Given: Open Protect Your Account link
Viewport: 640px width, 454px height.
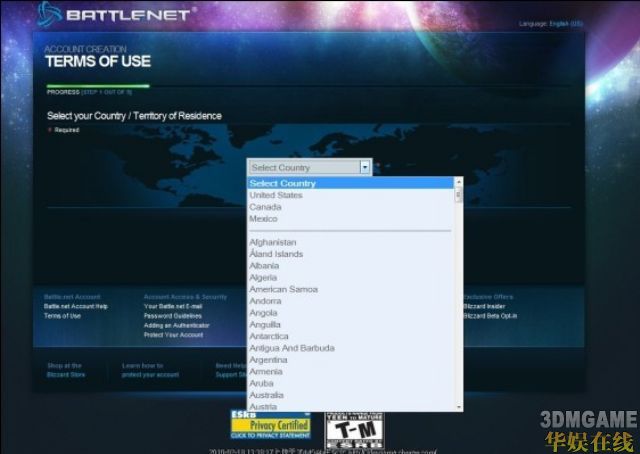Looking at the screenshot, I should (173, 335).
